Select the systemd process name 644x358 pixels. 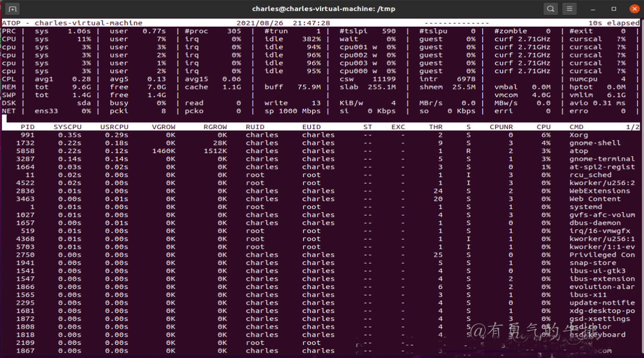coord(585,207)
